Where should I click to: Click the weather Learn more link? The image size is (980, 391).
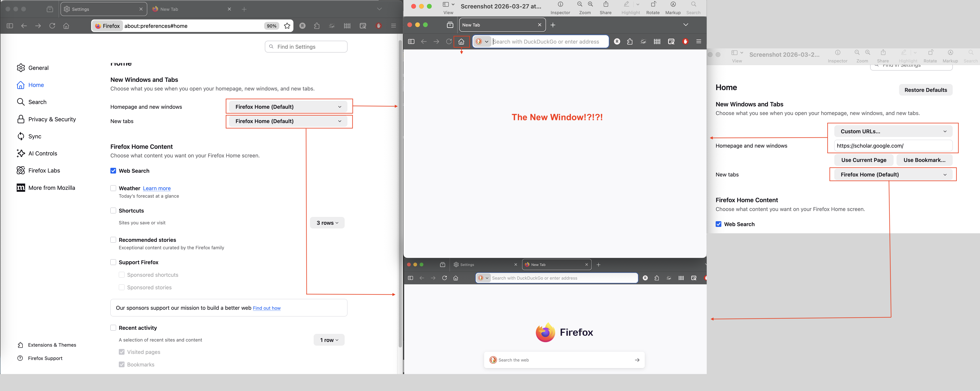click(x=157, y=189)
